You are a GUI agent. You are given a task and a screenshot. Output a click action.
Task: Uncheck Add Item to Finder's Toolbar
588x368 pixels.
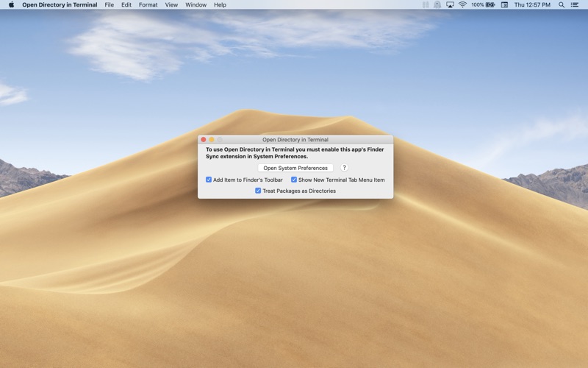click(x=209, y=180)
